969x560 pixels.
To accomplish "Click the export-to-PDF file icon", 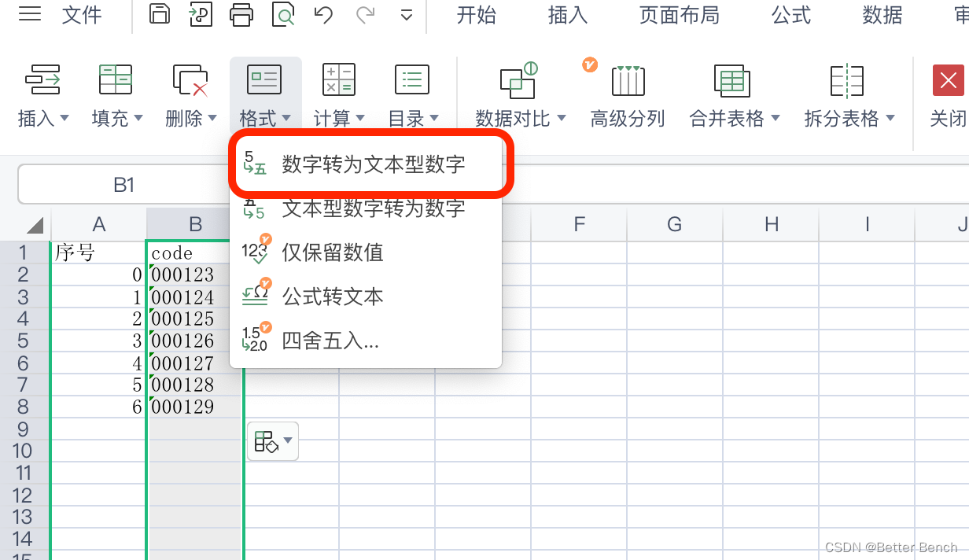I will point(201,14).
